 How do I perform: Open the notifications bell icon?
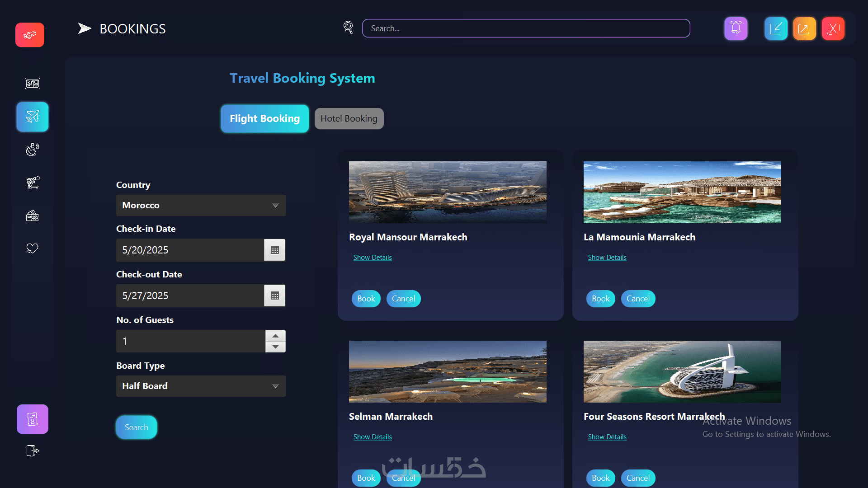coord(736,28)
